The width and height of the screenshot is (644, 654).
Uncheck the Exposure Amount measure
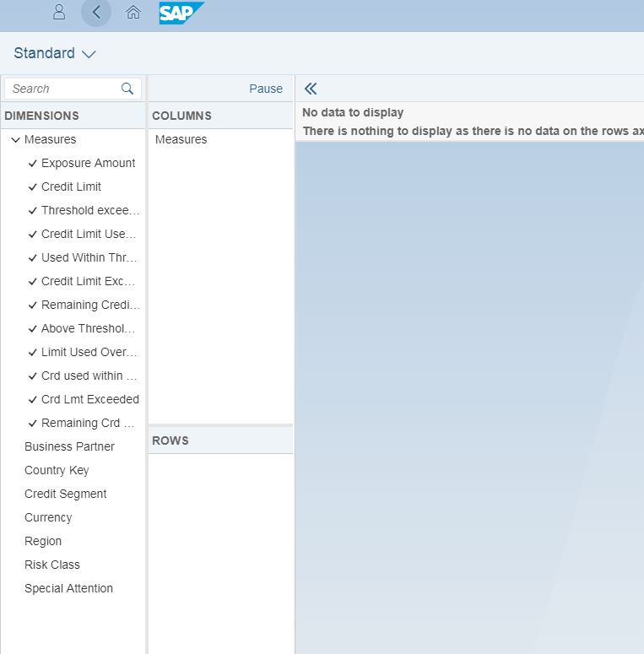tap(33, 164)
